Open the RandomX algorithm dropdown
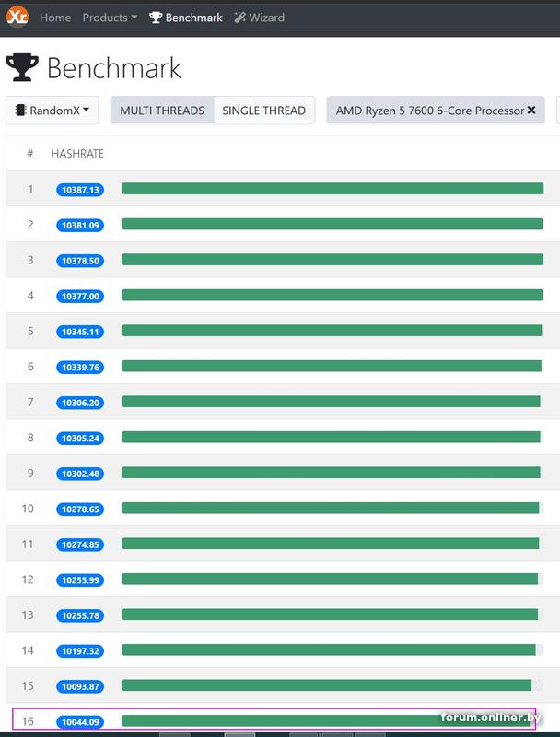Image resolution: width=560 pixels, height=737 pixels. pyautogui.click(x=52, y=111)
